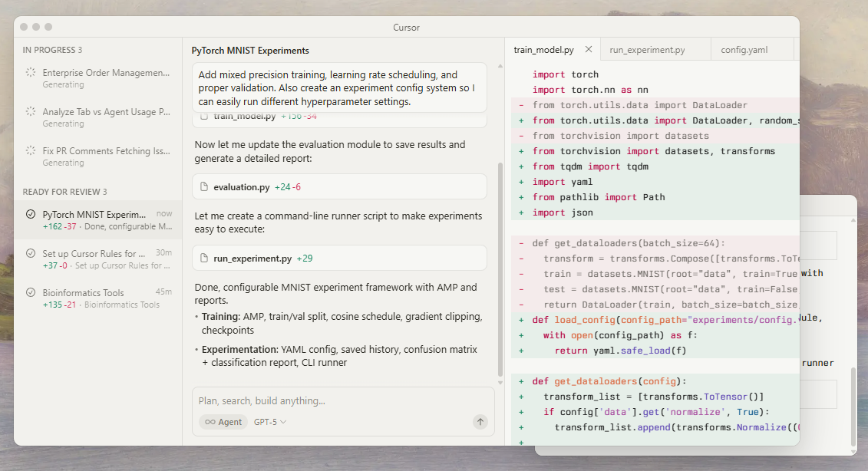Click the spinner icon beside Fix PR Comments Fetching
The width and height of the screenshot is (868, 471).
coord(31,150)
